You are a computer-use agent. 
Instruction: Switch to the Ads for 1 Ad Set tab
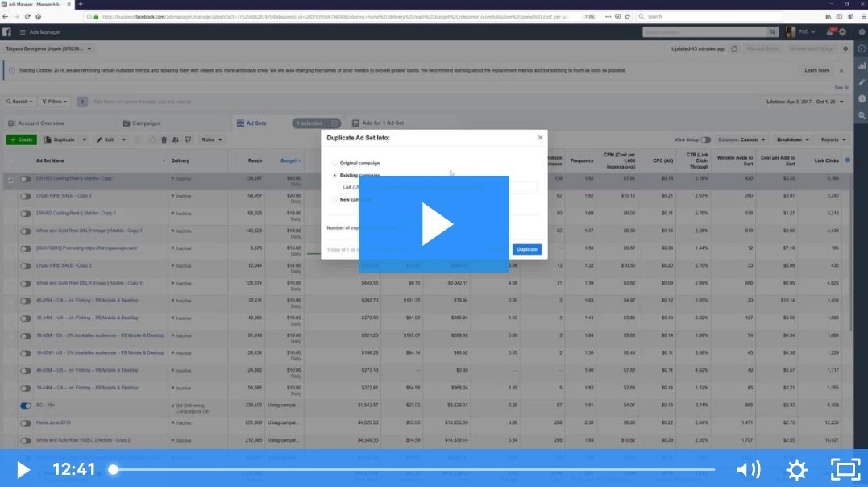pos(378,123)
